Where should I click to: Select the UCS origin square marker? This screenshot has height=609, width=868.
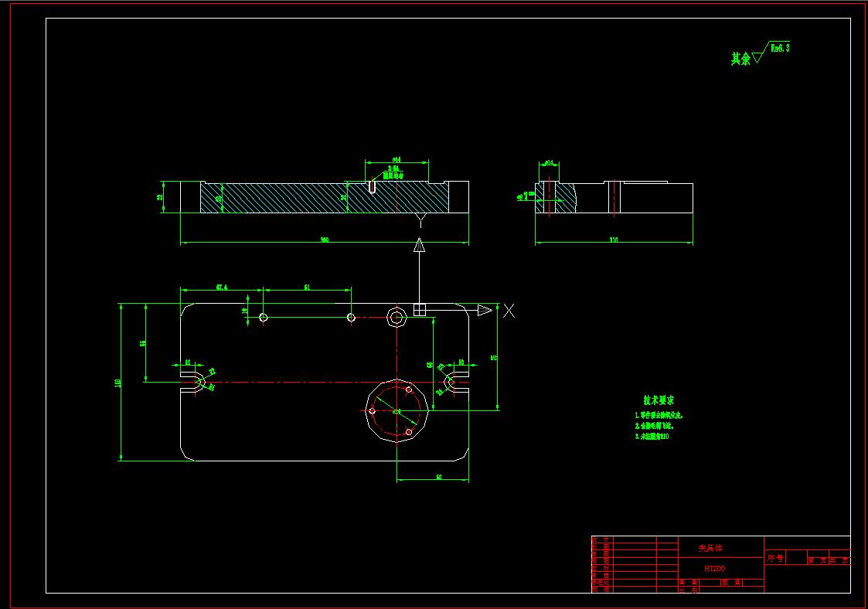[x=420, y=309]
